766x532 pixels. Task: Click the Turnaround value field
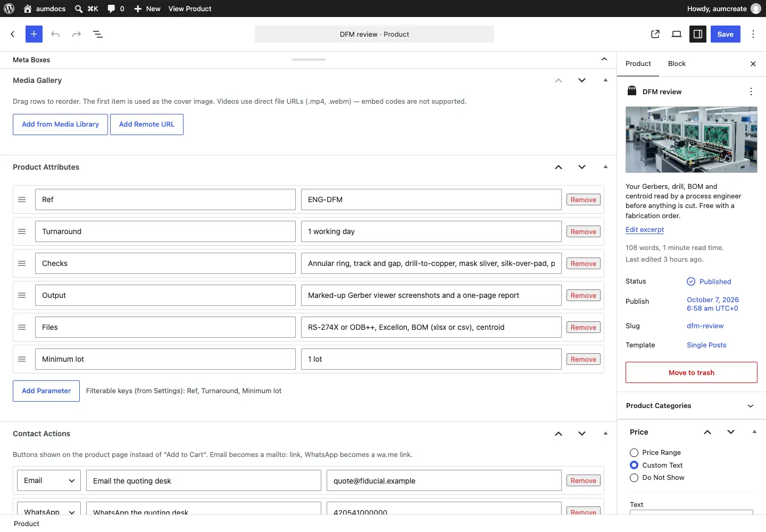pos(431,231)
